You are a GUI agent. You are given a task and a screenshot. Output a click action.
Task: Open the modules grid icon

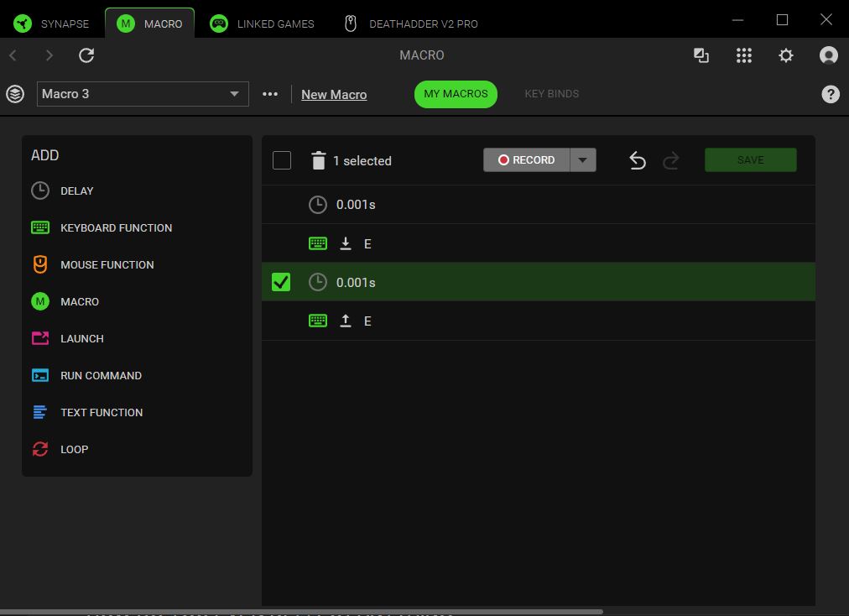[743, 55]
